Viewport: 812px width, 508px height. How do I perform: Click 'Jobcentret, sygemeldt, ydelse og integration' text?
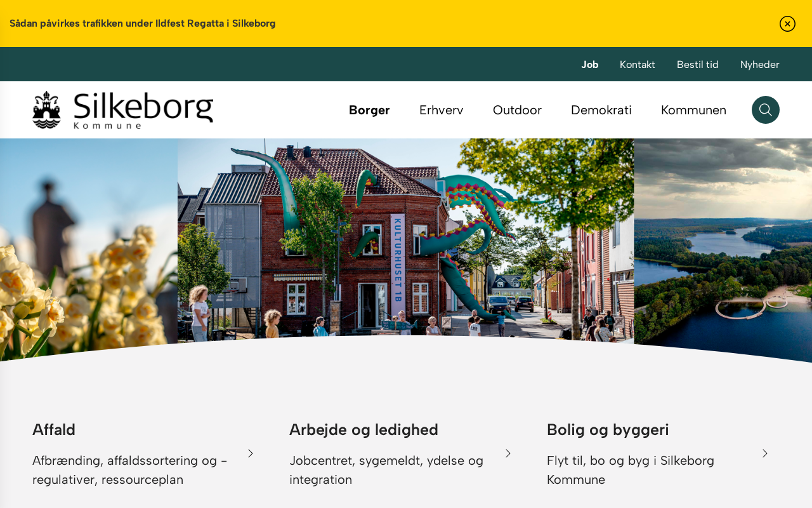386,470
